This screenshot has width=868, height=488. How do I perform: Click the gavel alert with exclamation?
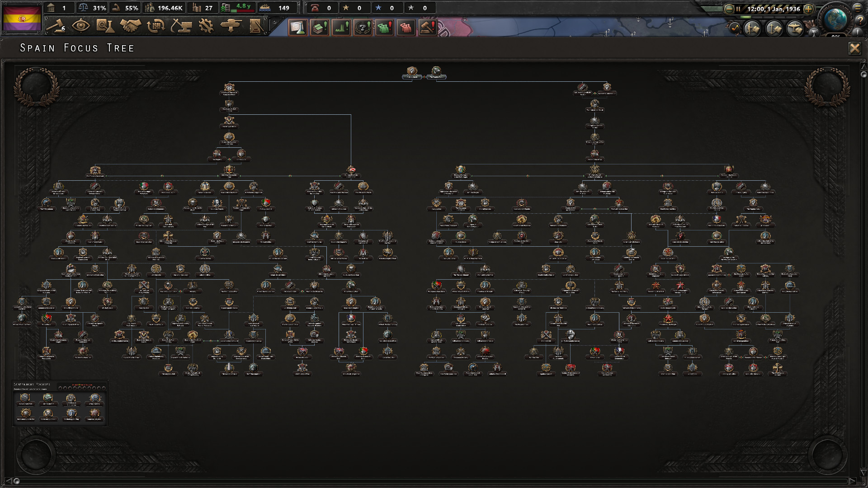click(428, 28)
